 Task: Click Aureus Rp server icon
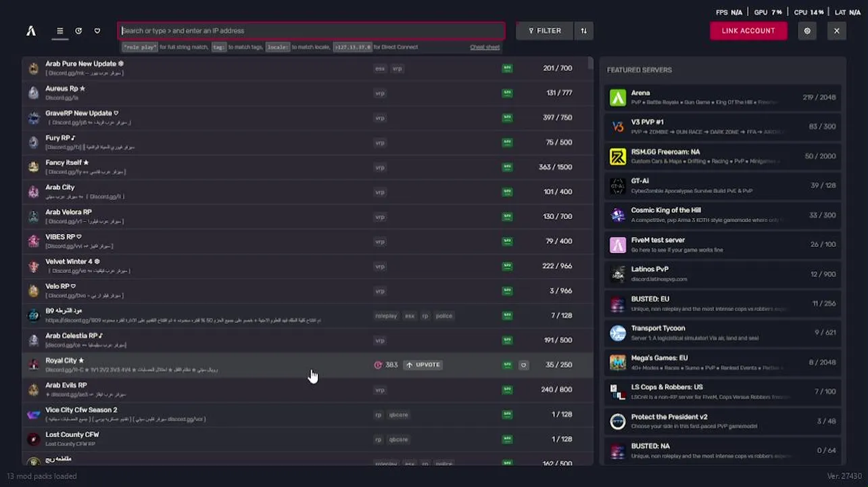click(x=34, y=93)
